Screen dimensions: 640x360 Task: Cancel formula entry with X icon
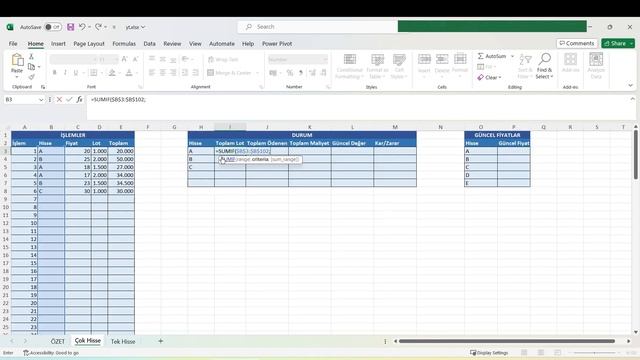click(x=59, y=100)
